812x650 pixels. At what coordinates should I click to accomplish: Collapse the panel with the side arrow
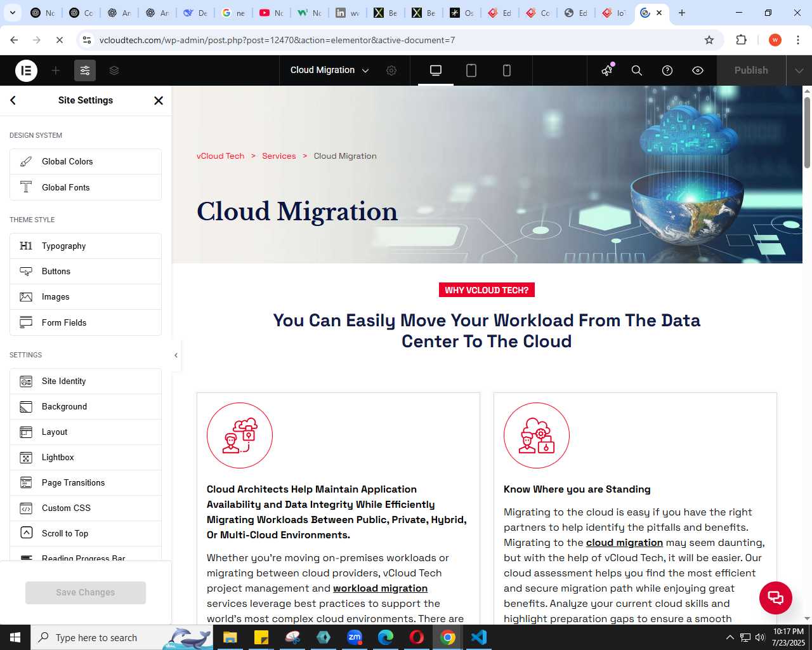(x=176, y=355)
